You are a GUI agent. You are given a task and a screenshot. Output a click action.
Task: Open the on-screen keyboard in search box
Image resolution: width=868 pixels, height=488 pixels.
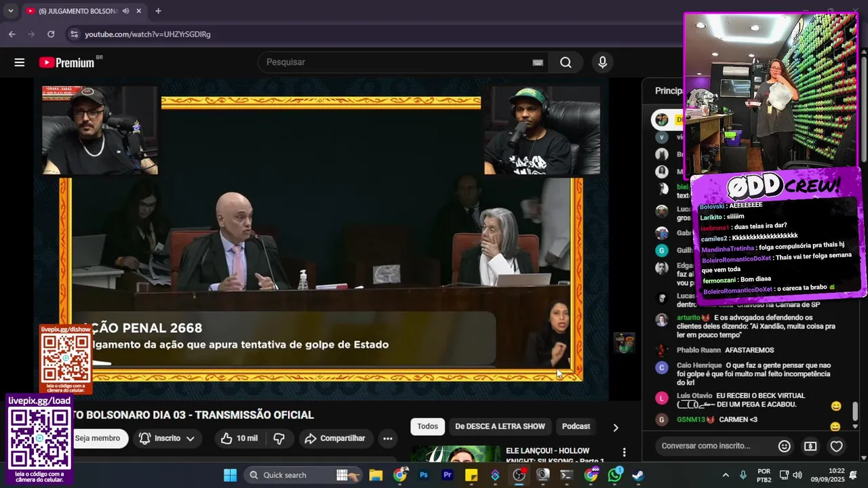(538, 62)
